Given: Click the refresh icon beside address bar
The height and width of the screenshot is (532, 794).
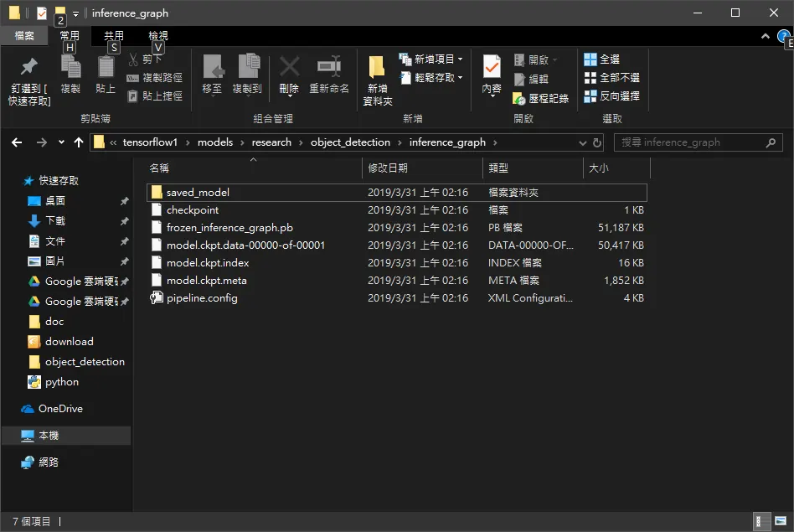Looking at the screenshot, I should [x=597, y=143].
